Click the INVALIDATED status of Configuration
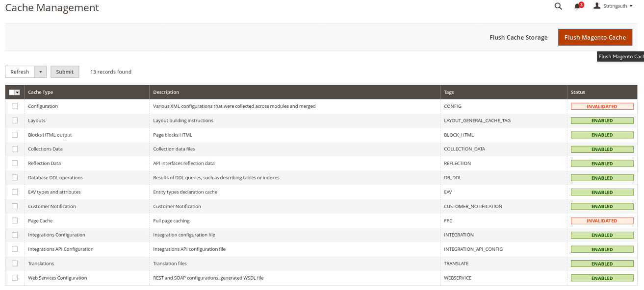This screenshot has height=290, width=644. (602, 106)
